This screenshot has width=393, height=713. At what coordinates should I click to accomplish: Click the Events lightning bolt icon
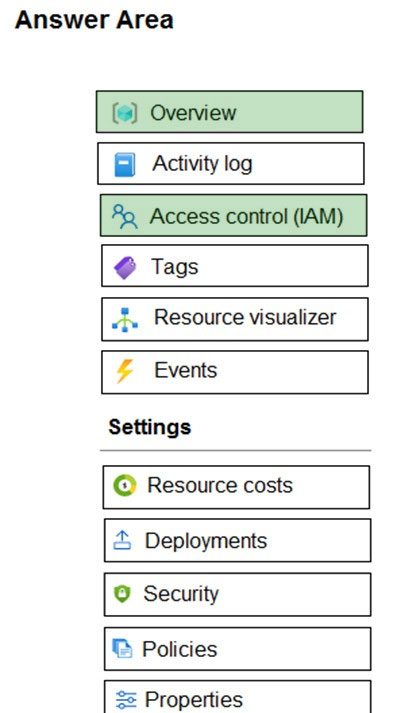(x=124, y=371)
